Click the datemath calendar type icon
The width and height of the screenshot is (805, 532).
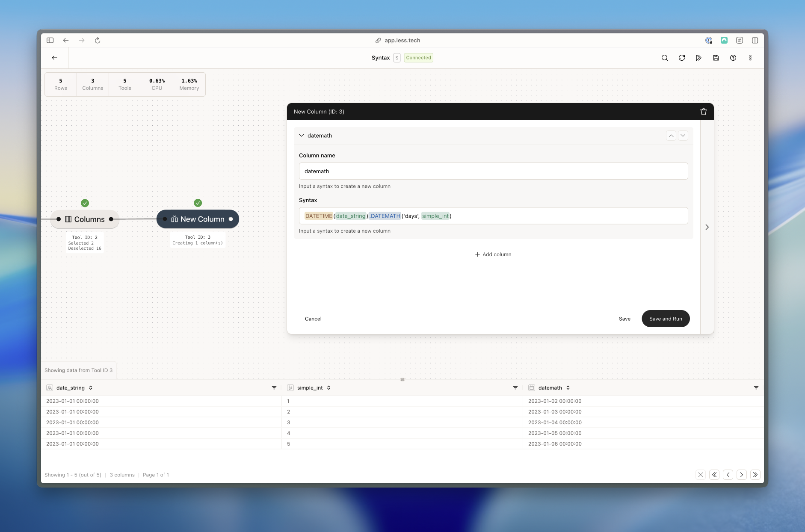click(x=532, y=388)
